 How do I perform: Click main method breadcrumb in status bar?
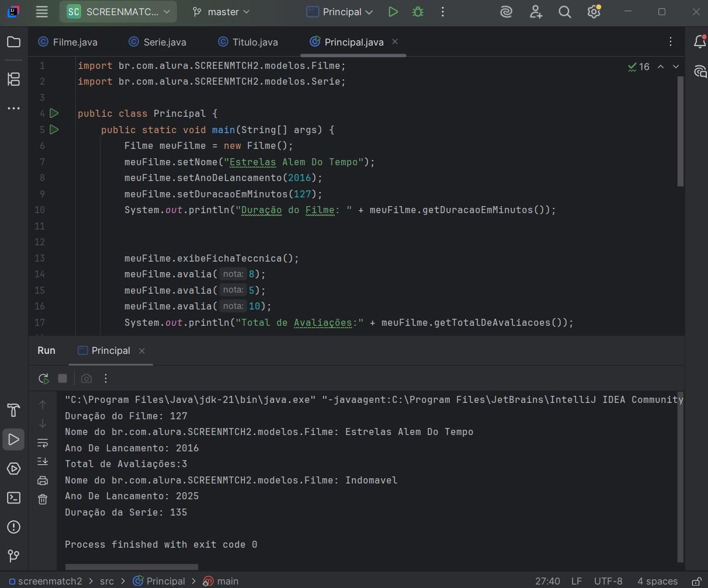(x=221, y=581)
